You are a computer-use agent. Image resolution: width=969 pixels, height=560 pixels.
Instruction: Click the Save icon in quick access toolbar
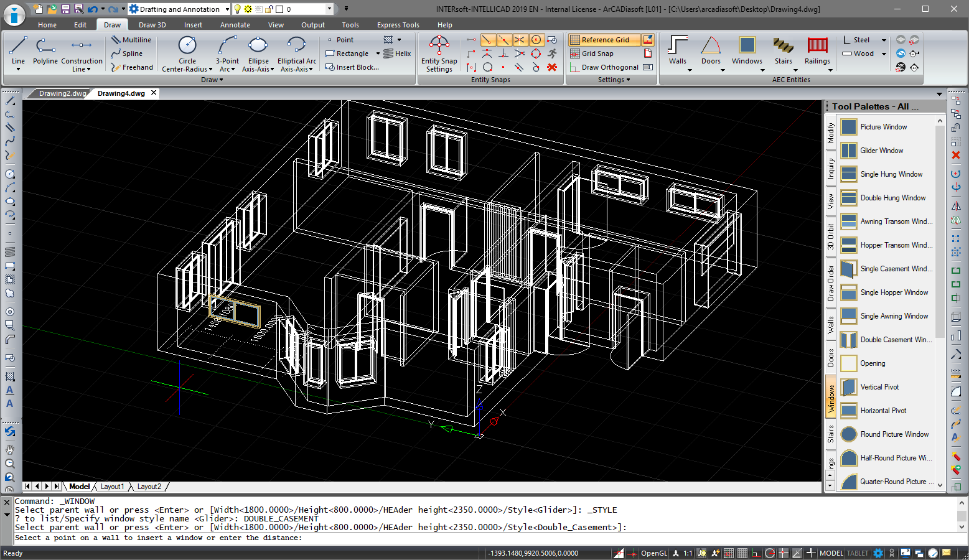(65, 9)
